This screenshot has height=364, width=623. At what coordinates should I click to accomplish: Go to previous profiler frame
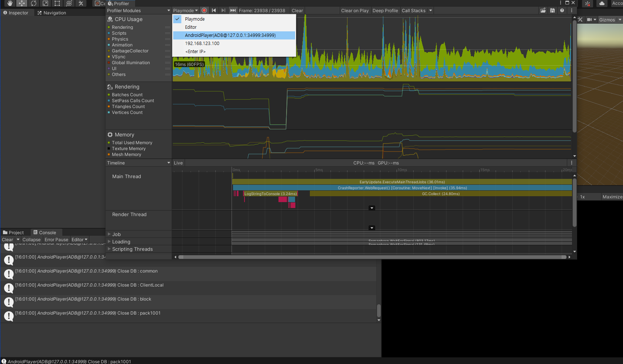[x=214, y=10]
